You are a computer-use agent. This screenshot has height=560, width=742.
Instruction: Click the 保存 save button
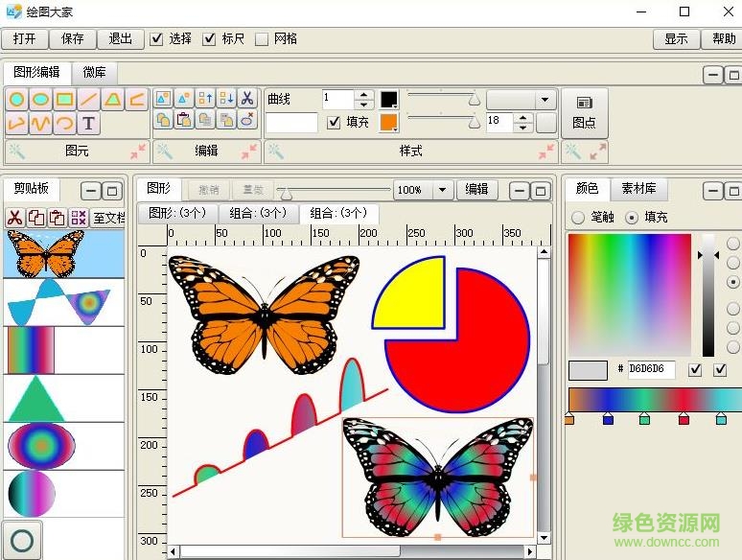pos(73,39)
